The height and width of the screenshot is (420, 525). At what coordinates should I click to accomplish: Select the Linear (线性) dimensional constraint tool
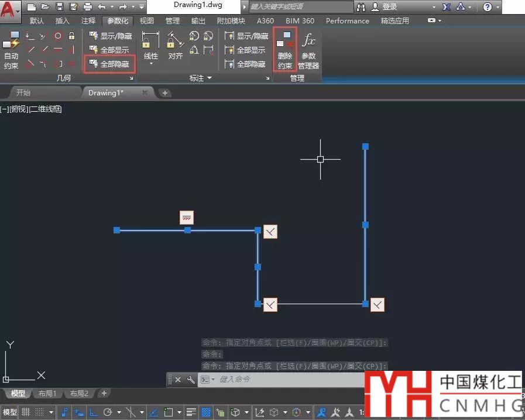(x=151, y=47)
